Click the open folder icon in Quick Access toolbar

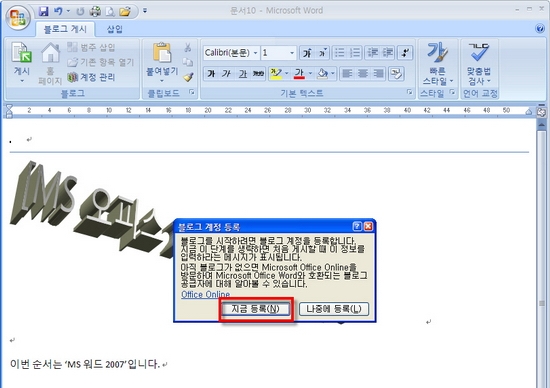125,12
